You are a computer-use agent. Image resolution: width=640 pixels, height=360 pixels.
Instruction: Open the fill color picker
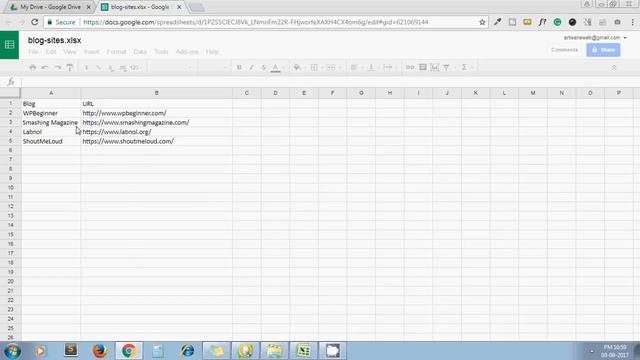[x=298, y=67]
